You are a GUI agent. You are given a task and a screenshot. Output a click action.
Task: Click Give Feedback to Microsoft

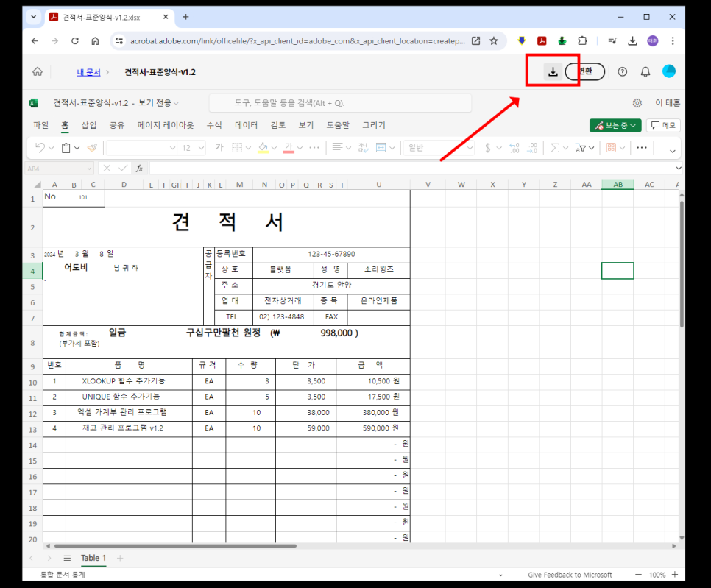[x=570, y=575]
